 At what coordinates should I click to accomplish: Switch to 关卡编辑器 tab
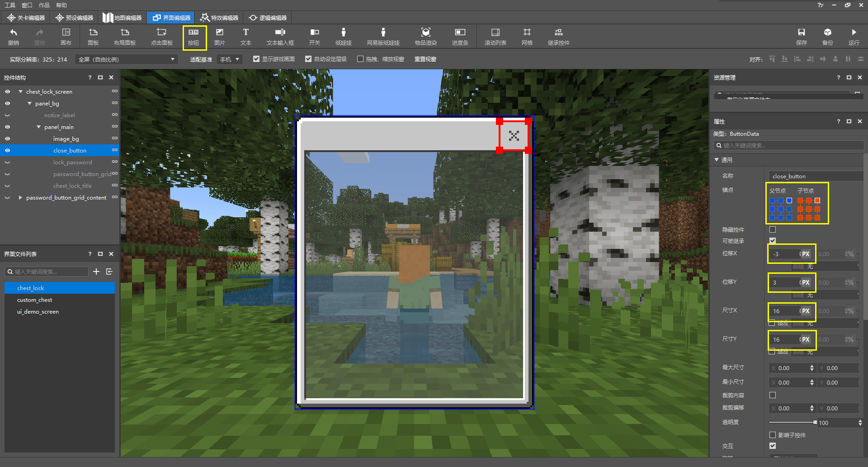26,18
